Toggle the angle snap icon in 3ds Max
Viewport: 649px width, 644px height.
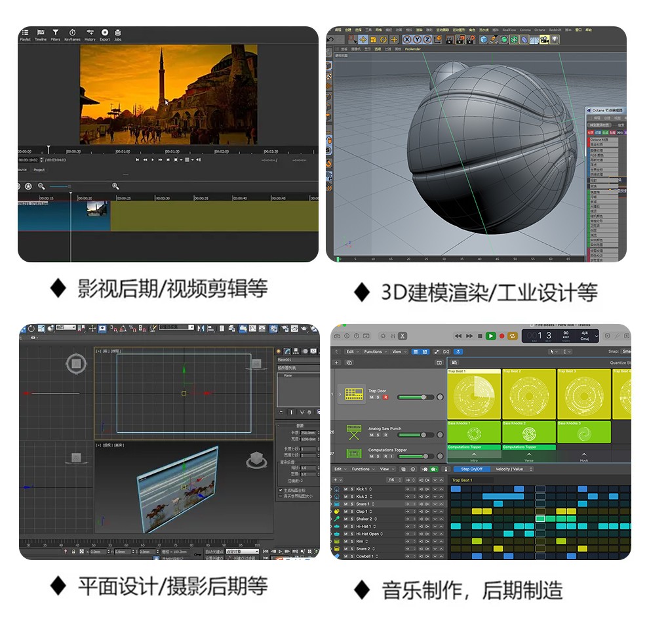pyautogui.click(x=123, y=329)
